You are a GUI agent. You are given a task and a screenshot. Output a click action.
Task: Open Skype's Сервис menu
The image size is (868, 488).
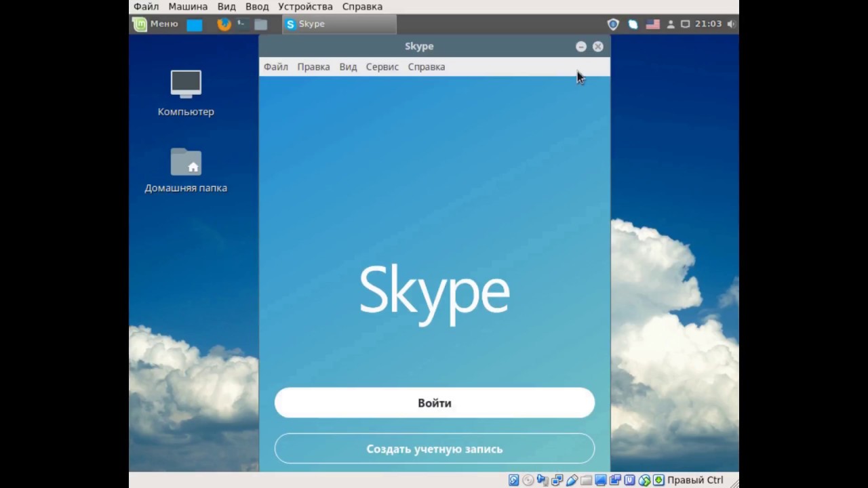tap(382, 66)
